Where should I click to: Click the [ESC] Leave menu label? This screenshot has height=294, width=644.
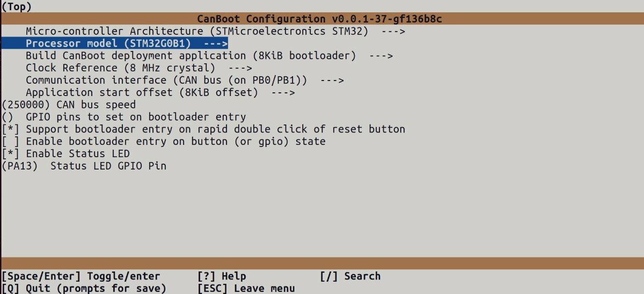[246, 289]
